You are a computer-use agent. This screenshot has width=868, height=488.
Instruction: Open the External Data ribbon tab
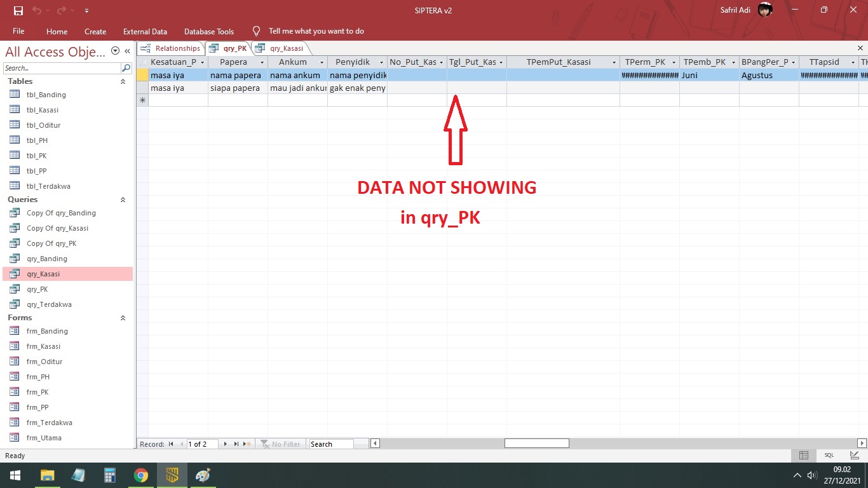[x=145, y=31]
